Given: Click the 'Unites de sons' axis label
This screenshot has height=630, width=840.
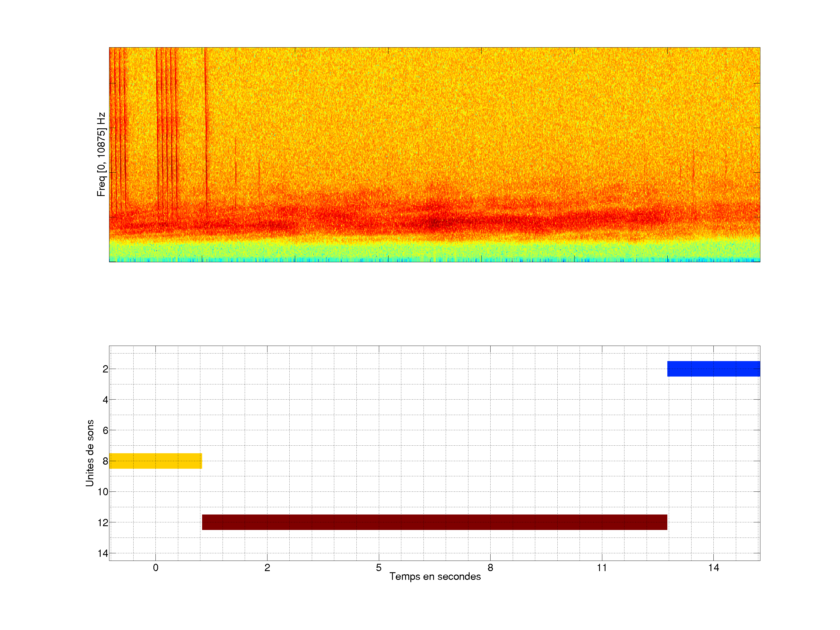Looking at the screenshot, I should 90,453.
